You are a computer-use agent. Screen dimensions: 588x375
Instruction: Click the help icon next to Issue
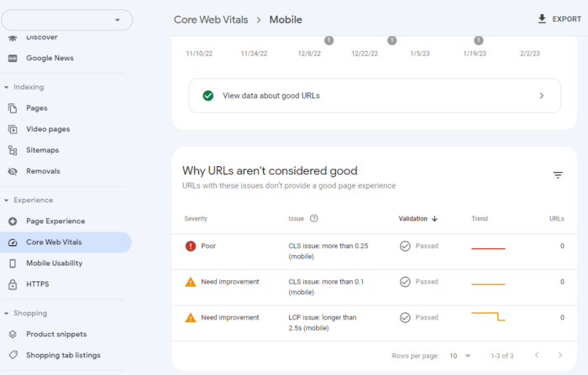pos(314,219)
